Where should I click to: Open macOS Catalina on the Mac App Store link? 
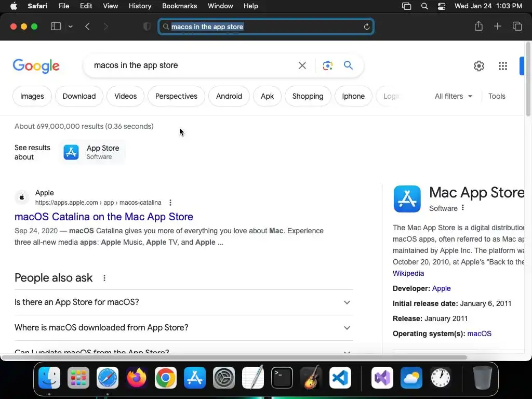pos(104,217)
